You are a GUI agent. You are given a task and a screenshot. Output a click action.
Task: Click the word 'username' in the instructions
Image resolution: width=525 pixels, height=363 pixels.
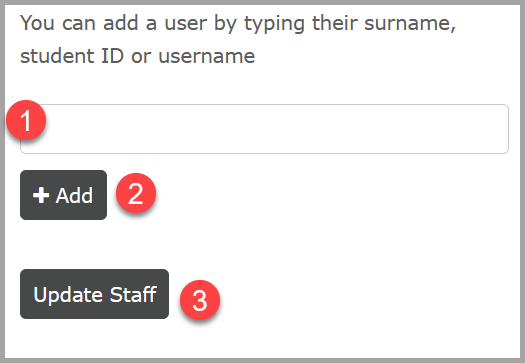click(207, 56)
